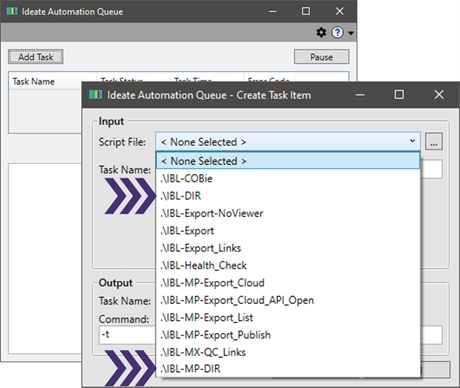Minimize the main Ideate Automation Queue window
This screenshot has height=388, width=460.
point(273,11)
